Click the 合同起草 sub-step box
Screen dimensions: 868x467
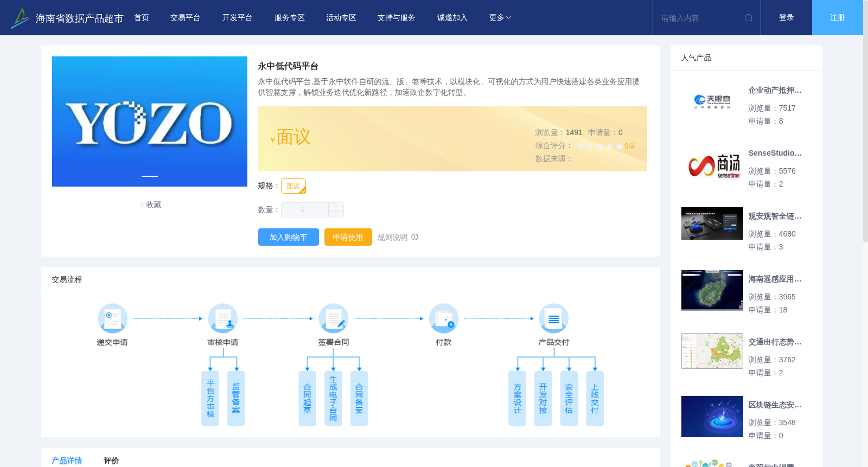click(307, 399)
